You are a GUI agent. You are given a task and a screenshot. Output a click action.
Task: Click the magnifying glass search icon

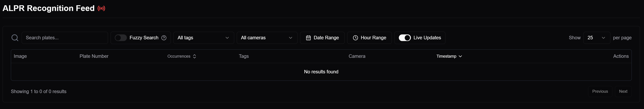click(15, 38)
